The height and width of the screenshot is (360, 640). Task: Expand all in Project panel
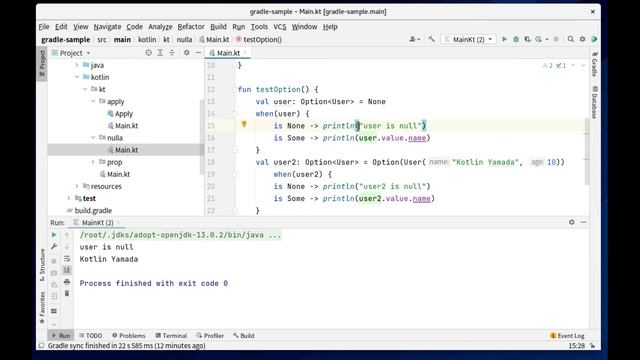160,53
